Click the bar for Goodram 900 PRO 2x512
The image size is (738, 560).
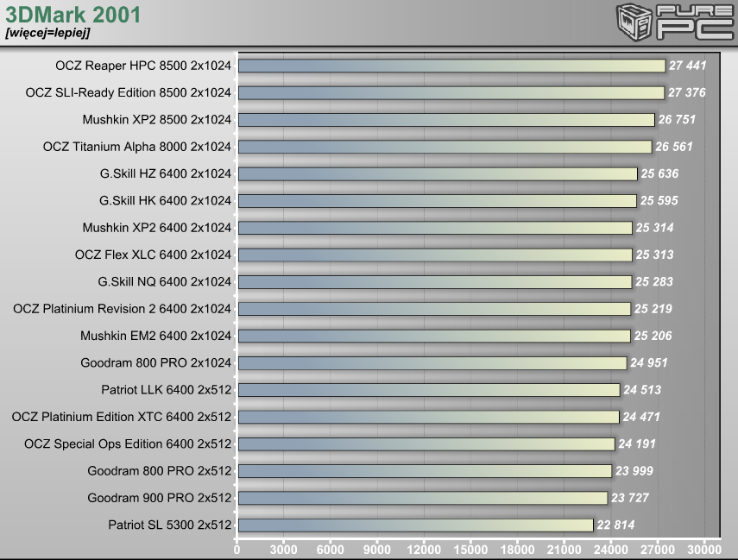(423, 499)
